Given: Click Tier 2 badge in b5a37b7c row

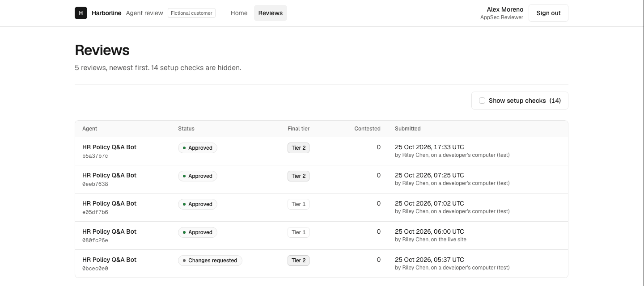Looking at the screenshot, I should 298,148.
